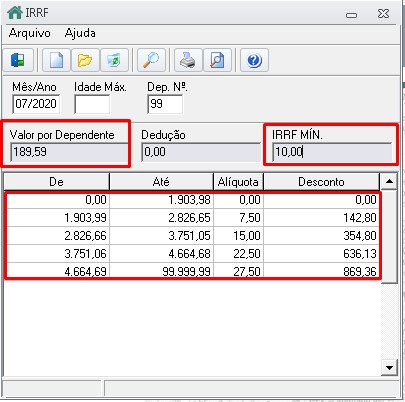
Task: Click the Alíquota column header
Action: click(x=238, y=182)
